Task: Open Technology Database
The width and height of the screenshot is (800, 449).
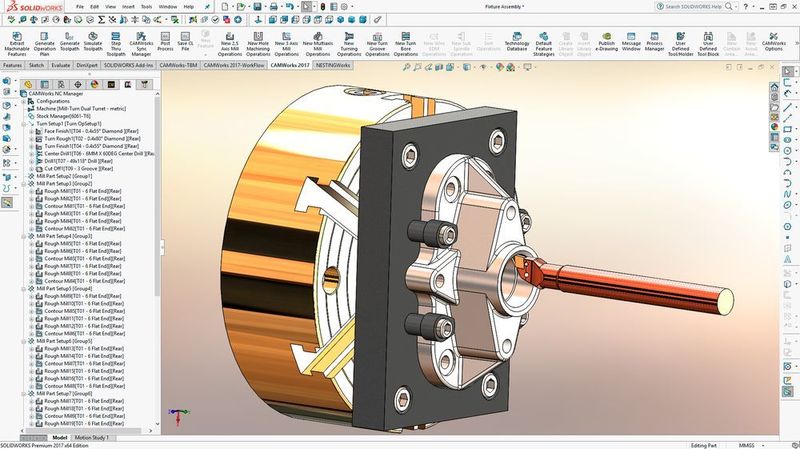Action: click(x=517, y=41)
